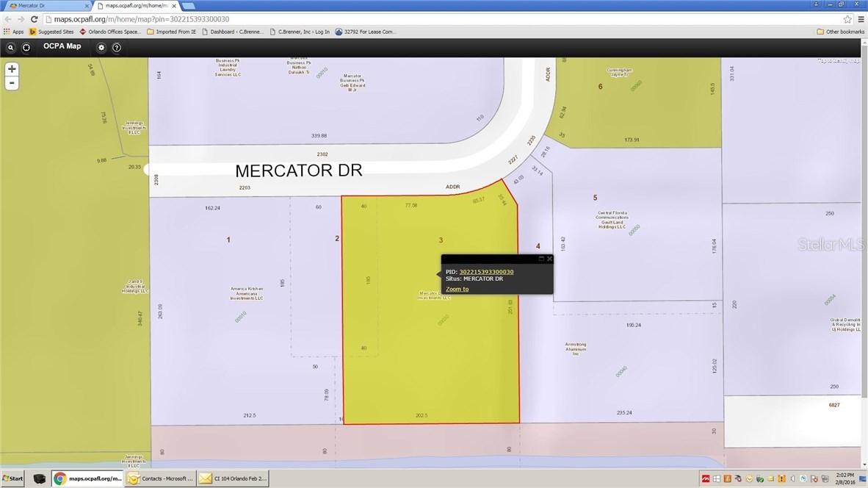
Task: Open the OCPA map help question mark
Action: point(117,48)
